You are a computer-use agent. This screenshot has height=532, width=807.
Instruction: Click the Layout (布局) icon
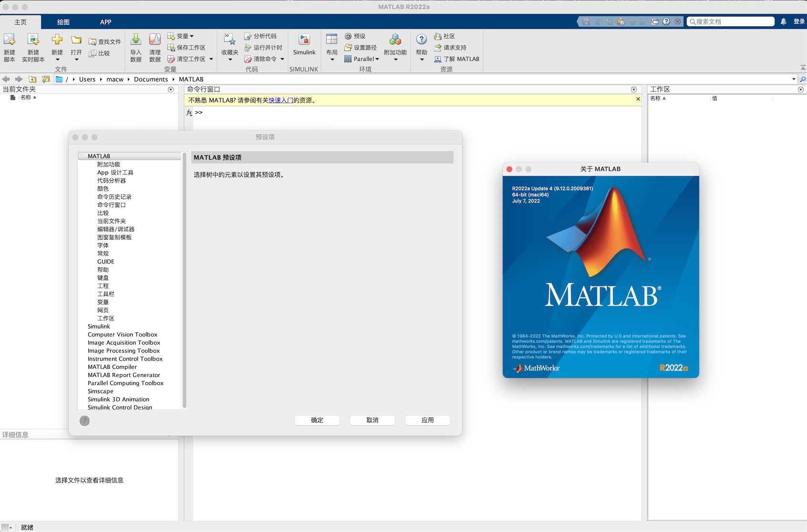point(332,39)
